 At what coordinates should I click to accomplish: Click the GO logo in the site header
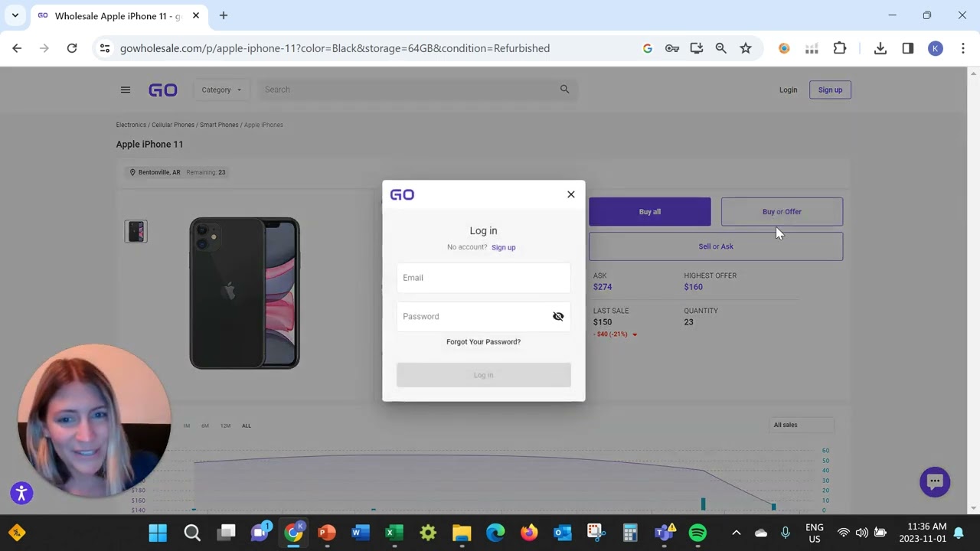coord(163,90)
